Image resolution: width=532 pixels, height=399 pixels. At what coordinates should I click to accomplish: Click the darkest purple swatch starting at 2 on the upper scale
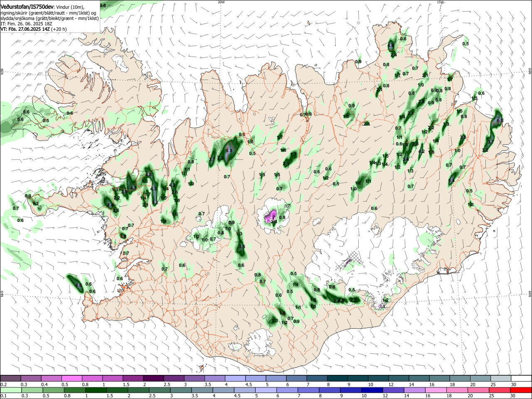coord(153,378)
